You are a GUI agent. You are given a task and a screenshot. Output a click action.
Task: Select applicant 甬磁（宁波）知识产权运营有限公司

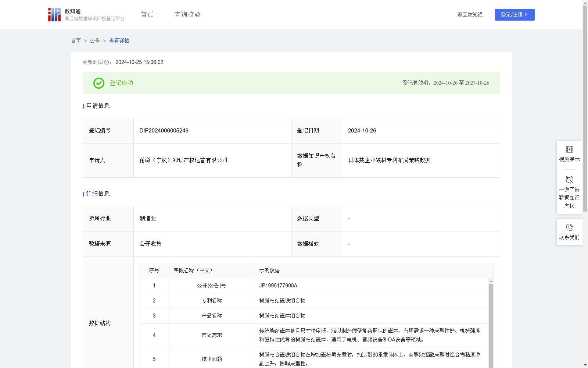(x=183, y=160)
